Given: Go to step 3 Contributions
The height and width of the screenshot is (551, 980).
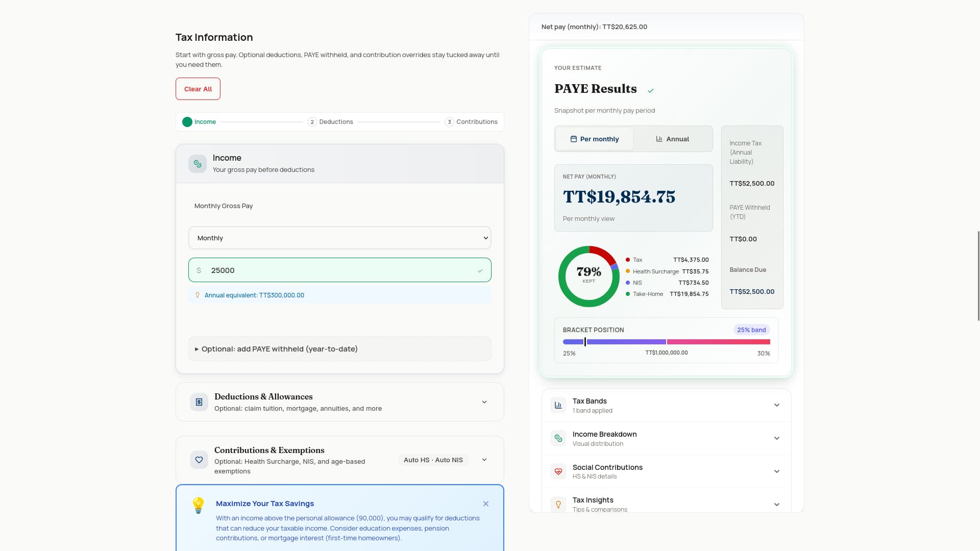Looking at the screenshot, I should (x=472, y=122).
